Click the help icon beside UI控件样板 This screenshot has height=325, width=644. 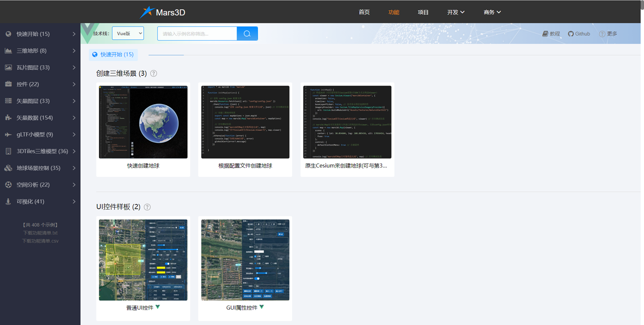tap(147, 207)
